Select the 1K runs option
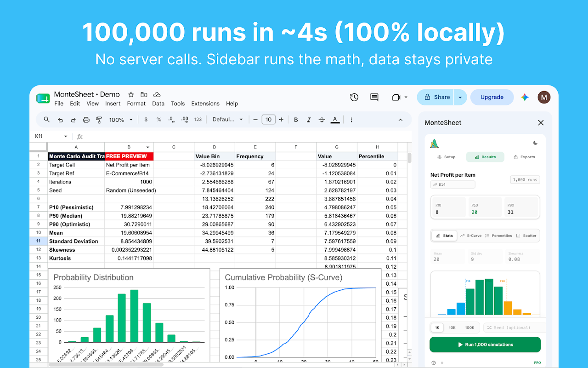The width and height of the screenshot is (588, 368). click(x=437, y=328)
